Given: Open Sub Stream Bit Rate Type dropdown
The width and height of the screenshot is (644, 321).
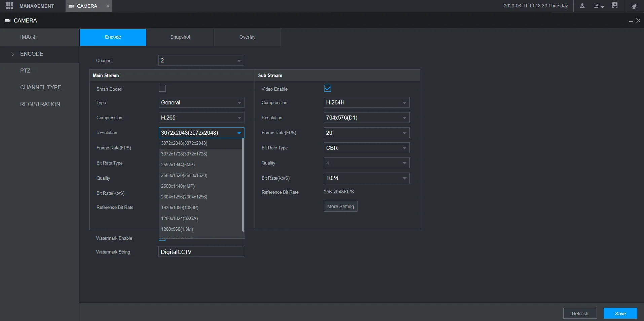Looking at the screenshot, I should (x=366, y=148).
